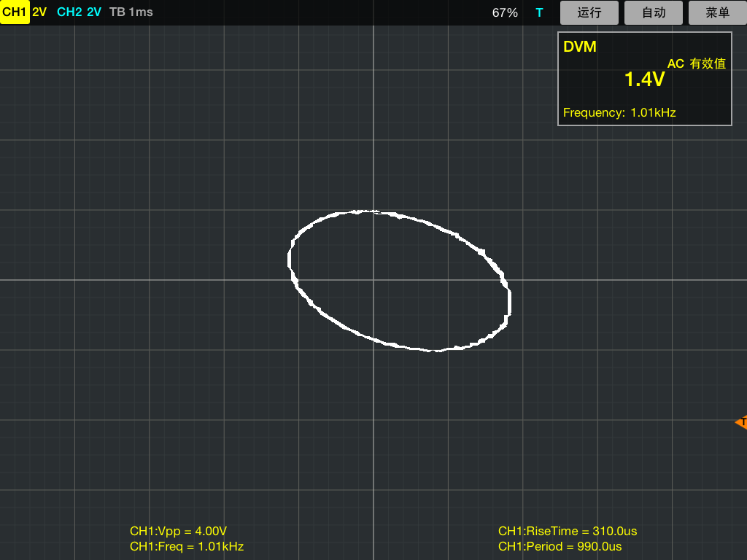The width and height of the screenshot is (747, 560).
Task: Open the 菜单 (Menu) button
Action: pos(718,12)
